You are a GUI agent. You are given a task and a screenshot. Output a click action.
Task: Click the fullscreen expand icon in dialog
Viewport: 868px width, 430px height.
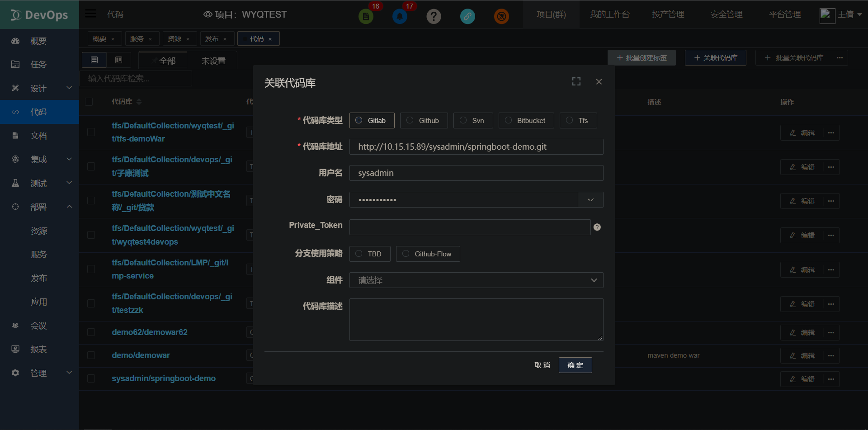click(x=576, y=81)
